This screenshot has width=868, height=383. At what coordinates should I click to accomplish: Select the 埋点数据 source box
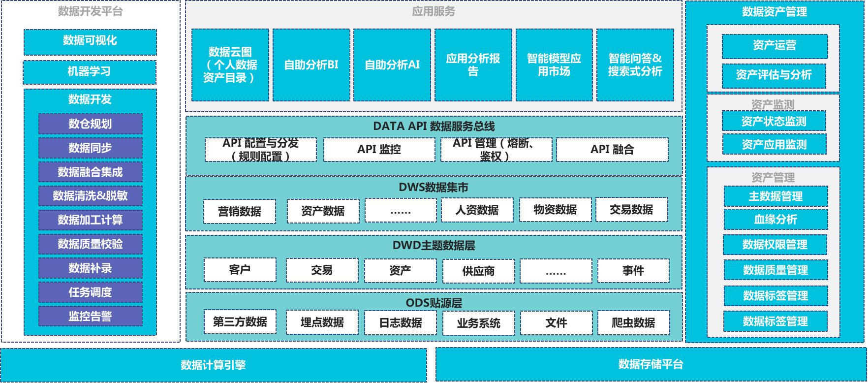[x=322, y=322]
